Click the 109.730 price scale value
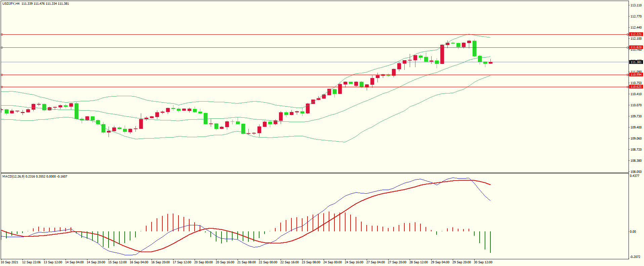Image resolution: width=644 pixels, height=266 pixels. (x=636, y=116)
